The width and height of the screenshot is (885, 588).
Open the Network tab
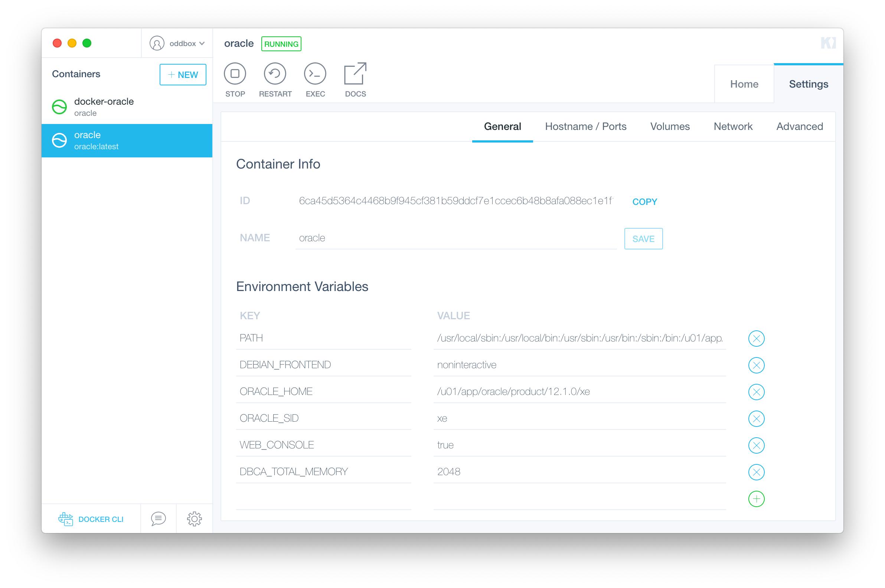[x=733, y=126]
